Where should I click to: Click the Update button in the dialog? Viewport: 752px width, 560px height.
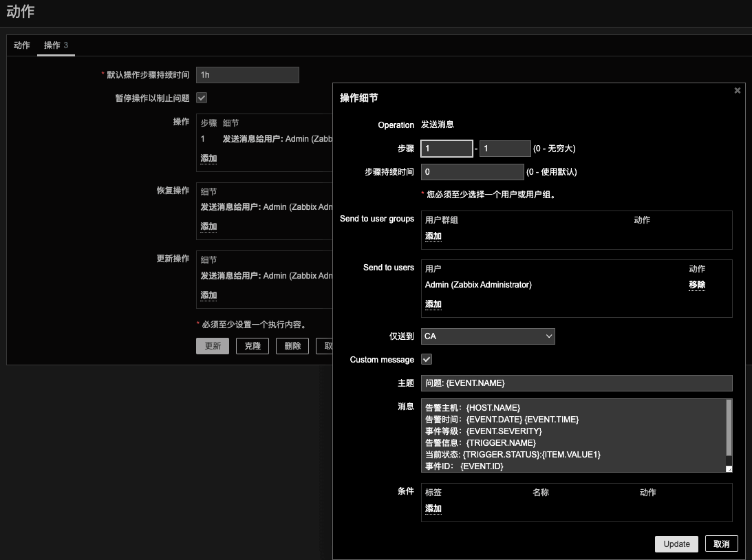click(x=676, y=543)
